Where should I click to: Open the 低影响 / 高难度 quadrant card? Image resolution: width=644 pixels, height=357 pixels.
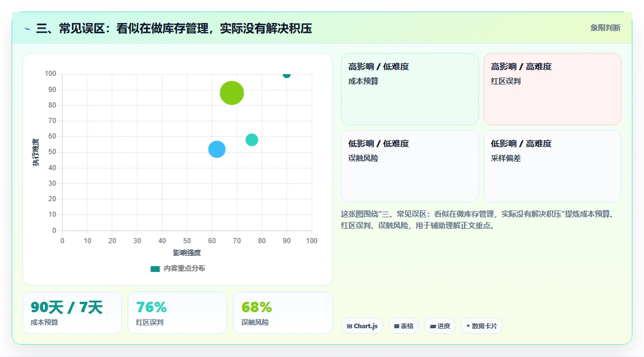552,166
